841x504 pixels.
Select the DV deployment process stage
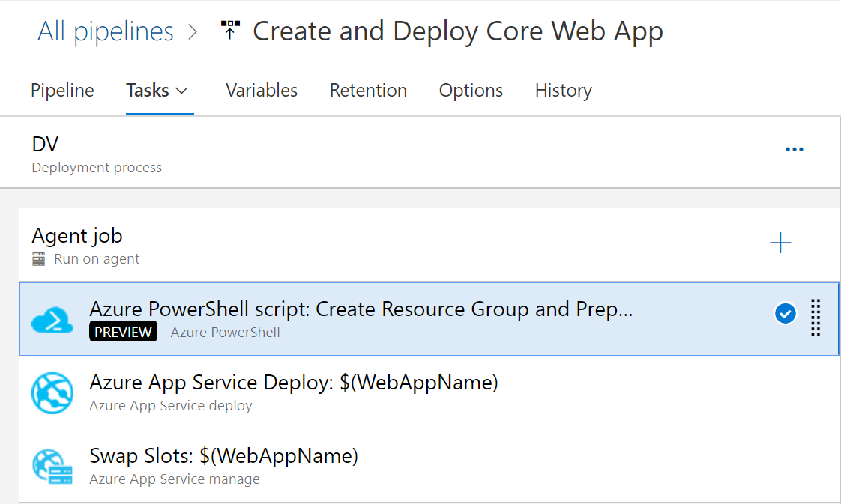tap(420, 153)
